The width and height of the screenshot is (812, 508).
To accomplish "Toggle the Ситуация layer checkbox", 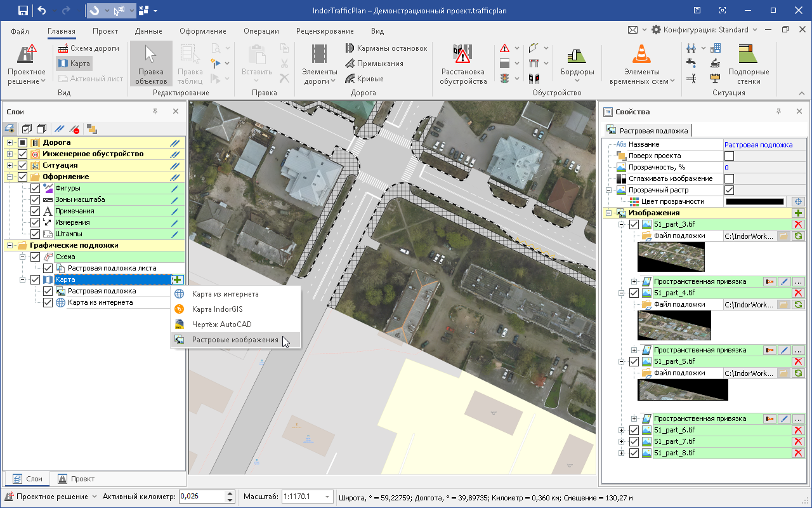I will tap(22, 165).
